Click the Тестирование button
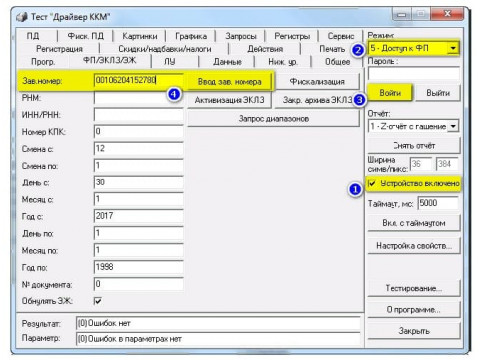This screenshot has height=360, width=480. [414, 288]
